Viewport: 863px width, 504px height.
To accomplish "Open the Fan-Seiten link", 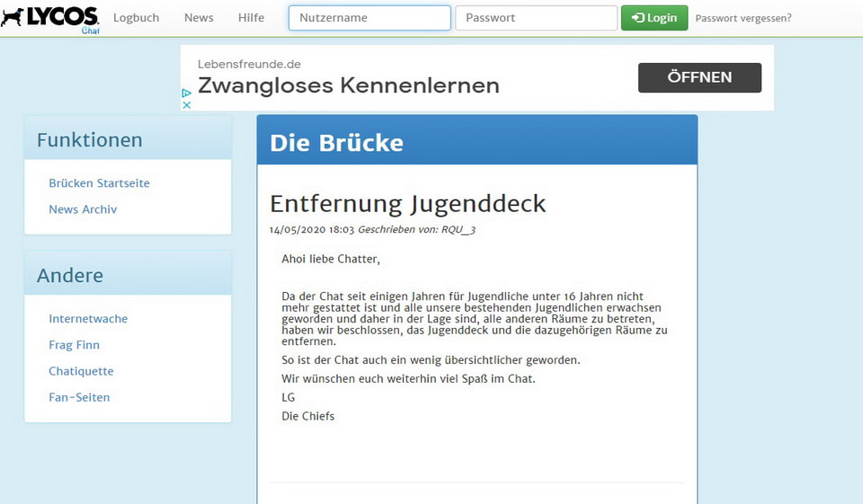I will click(79, 397).
